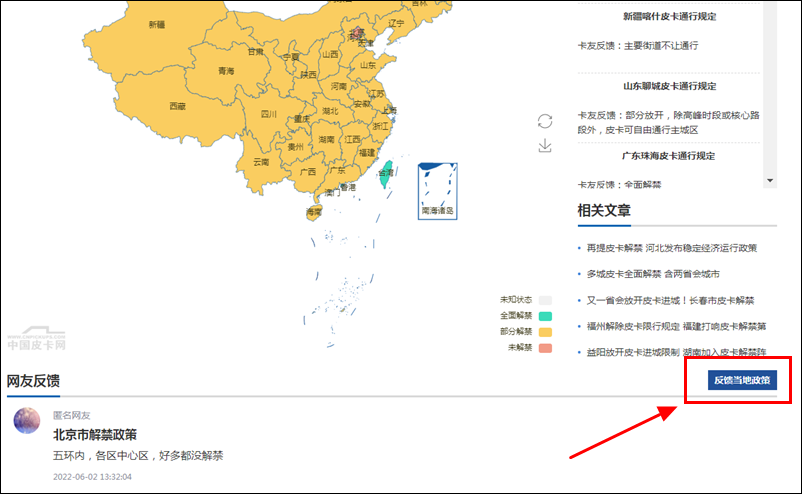The width and height of the screenshot is (802, 494).
Task: Select 辽宁 province on the map
Action: pos(396,23)
